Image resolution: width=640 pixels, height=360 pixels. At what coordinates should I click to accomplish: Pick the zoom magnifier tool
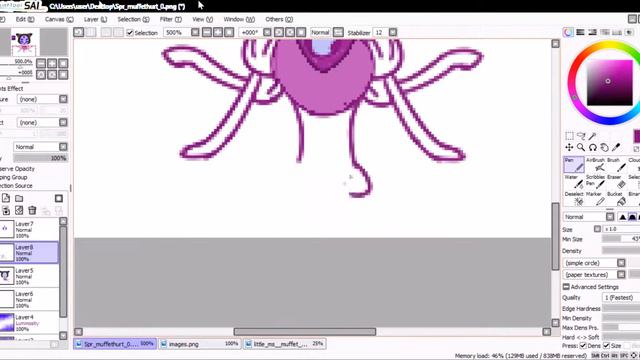[x=581, y=147]
